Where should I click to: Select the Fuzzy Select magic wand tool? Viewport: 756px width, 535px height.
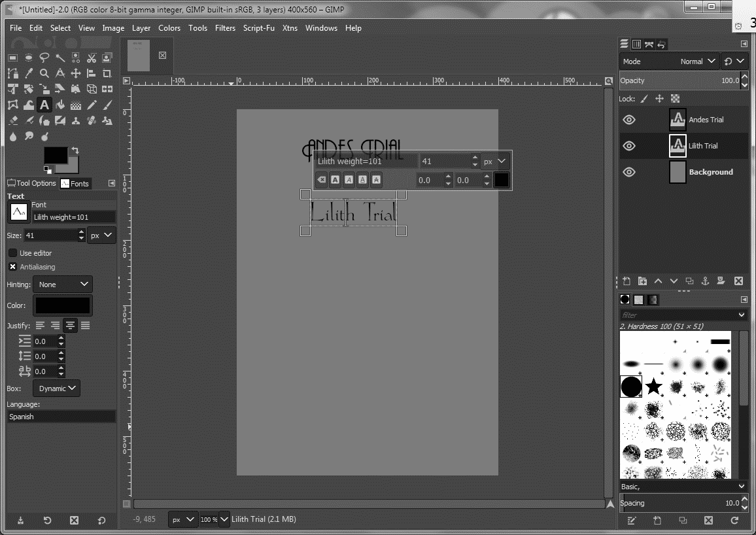(60, 58)
